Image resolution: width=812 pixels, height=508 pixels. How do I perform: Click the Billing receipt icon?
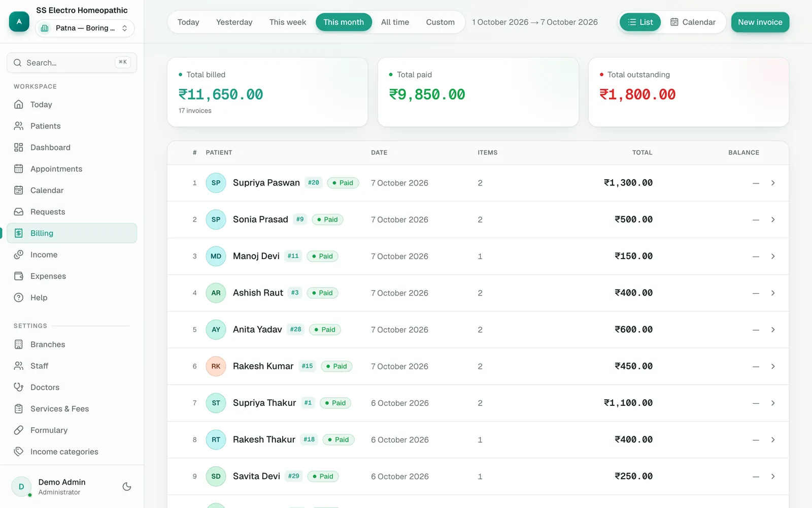tap(19, 233)
